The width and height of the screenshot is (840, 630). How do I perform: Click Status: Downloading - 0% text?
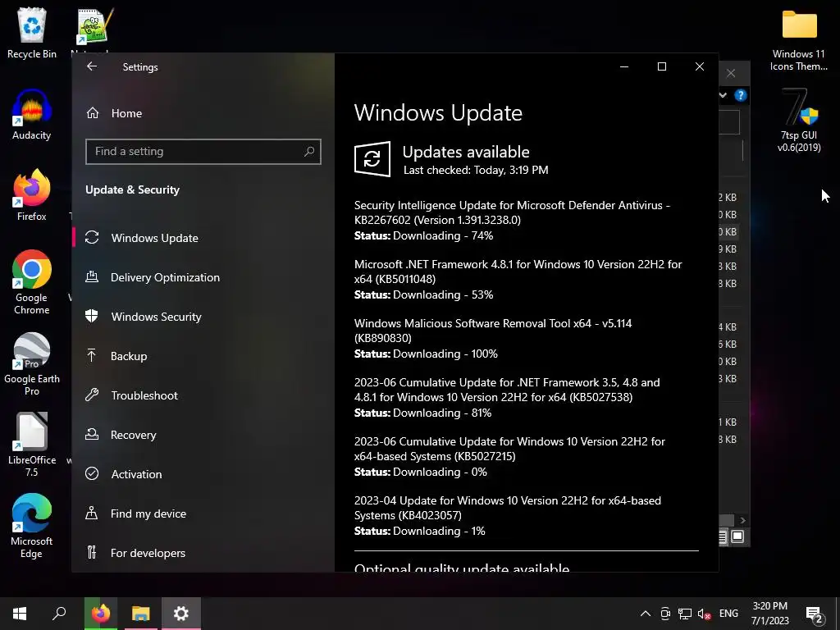coord(421,472)
